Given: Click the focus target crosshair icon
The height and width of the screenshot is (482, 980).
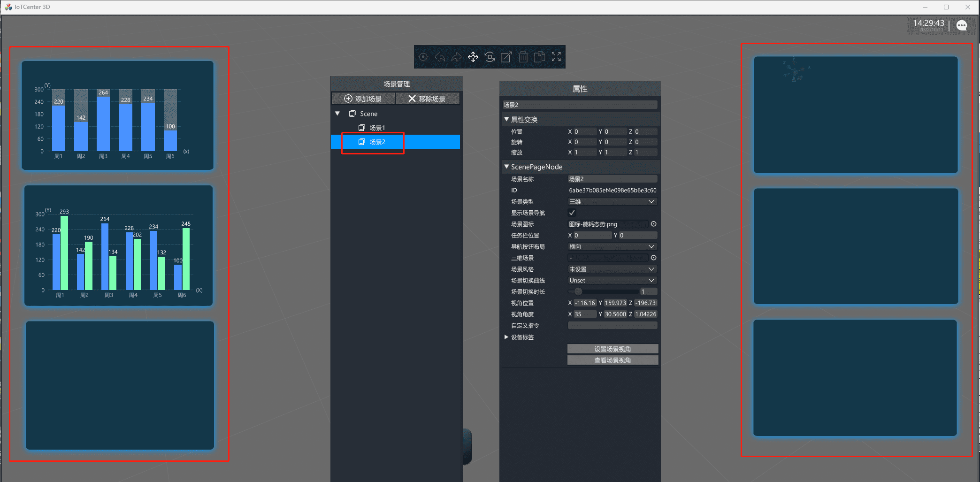Looking at the screenshot, I should click(423, 57).
